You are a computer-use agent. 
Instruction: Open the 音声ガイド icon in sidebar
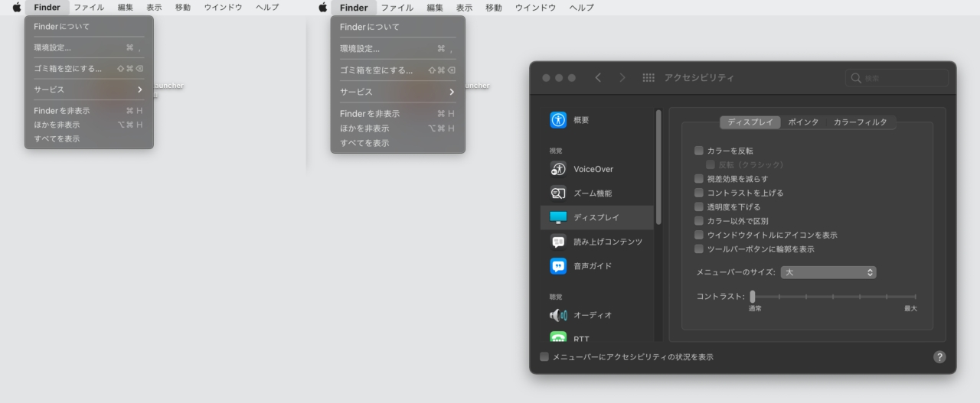coord(558,266)
